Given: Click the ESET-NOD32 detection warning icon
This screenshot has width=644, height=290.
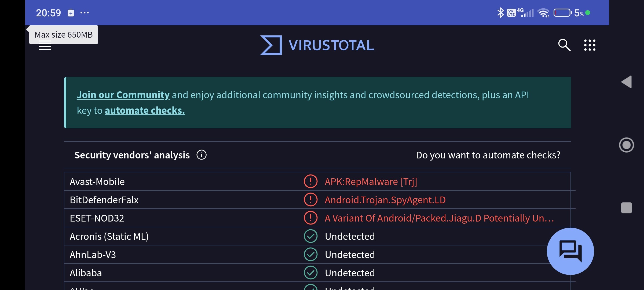Looking at the screenshot, I should tap(311, 218).
